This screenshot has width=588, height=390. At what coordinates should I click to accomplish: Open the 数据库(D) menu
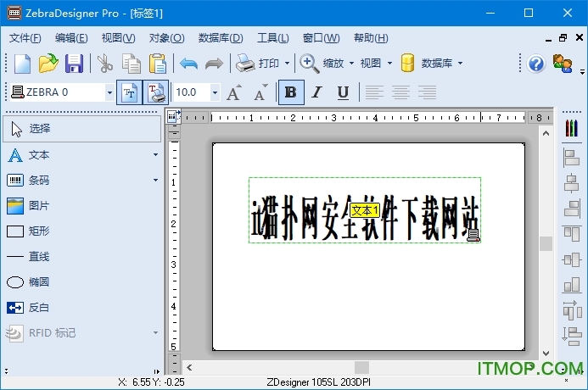coord(221,38)
